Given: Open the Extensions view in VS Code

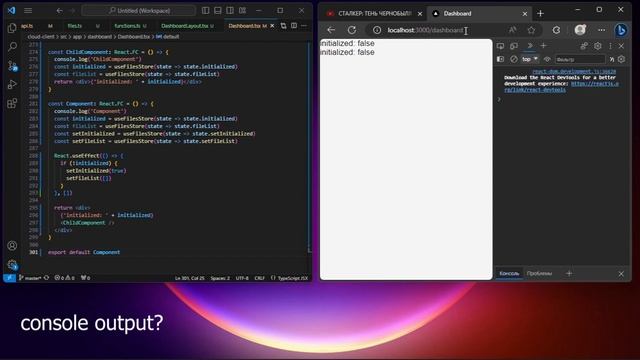Looking at the screenshot, I should (12, 103).
